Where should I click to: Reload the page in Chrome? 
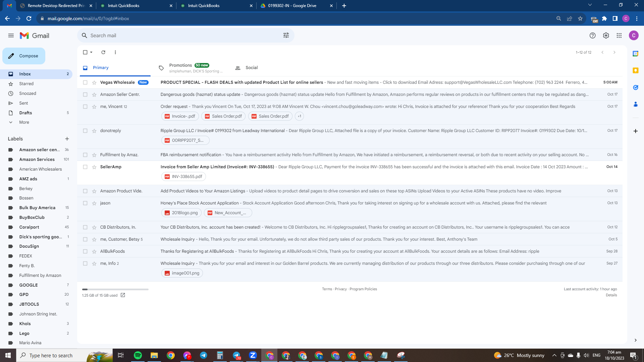(29, 19)
